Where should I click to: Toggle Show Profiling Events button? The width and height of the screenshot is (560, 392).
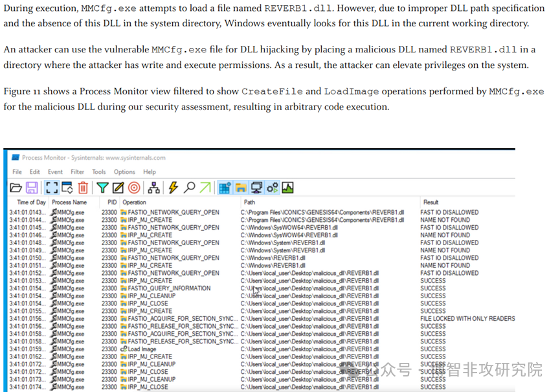(x=288, y=188)
